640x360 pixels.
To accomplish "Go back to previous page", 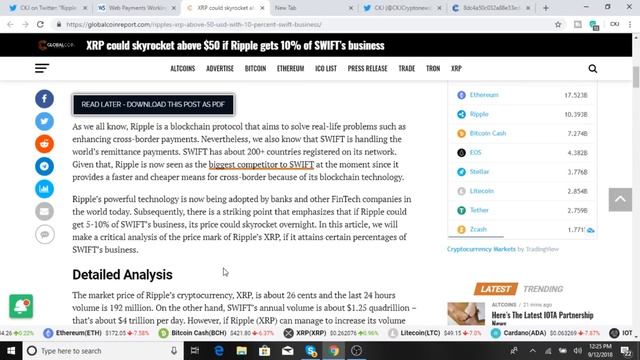I will [10, 24].
